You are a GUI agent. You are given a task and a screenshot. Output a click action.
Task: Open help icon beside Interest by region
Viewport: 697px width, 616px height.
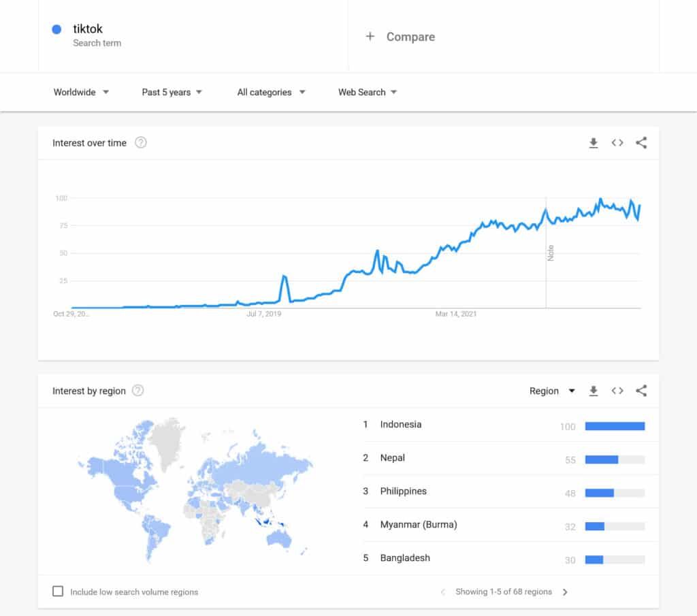138,391
